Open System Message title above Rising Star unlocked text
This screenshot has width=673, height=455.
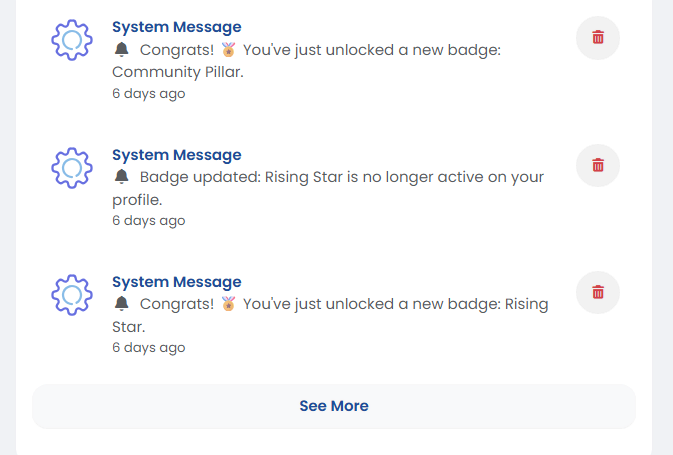[x=176, y=282]
